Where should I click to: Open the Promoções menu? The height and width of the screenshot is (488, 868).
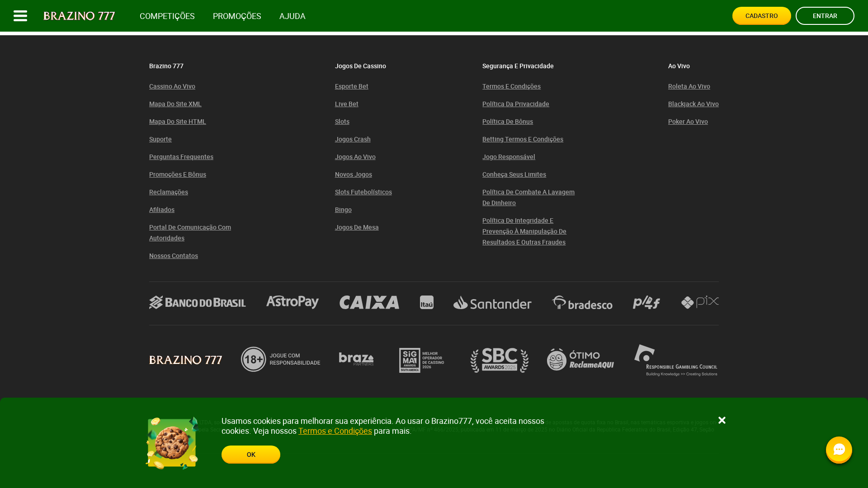point(237,16)
